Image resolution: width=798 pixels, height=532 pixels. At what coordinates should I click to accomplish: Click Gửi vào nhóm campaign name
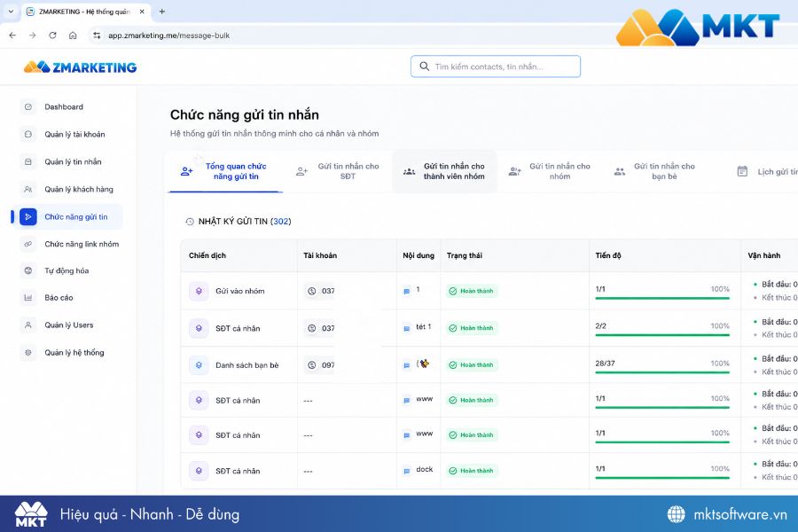(239, 291)
